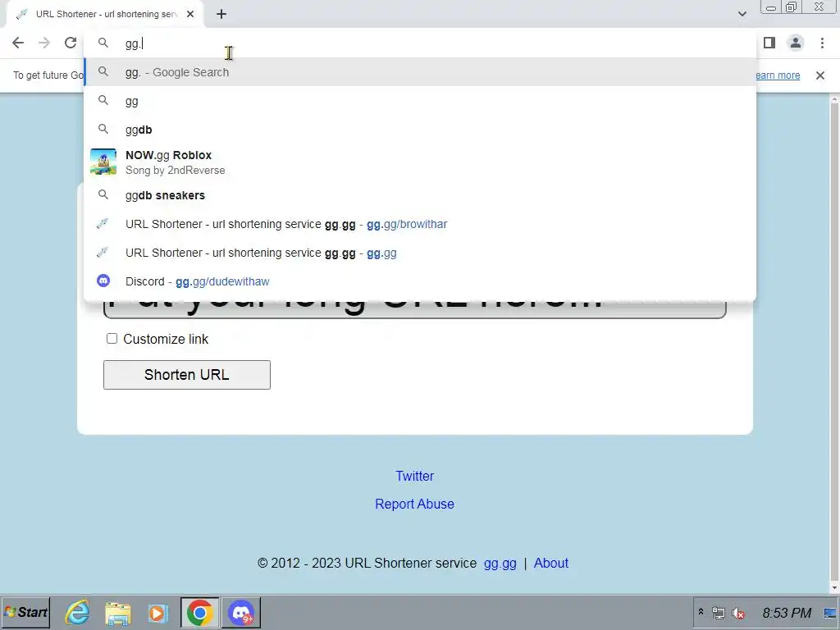Image resolution: width=840 pixels, height=630 pixels.
Task: Follow the gg.gg footer link
Action: (500, 563)
